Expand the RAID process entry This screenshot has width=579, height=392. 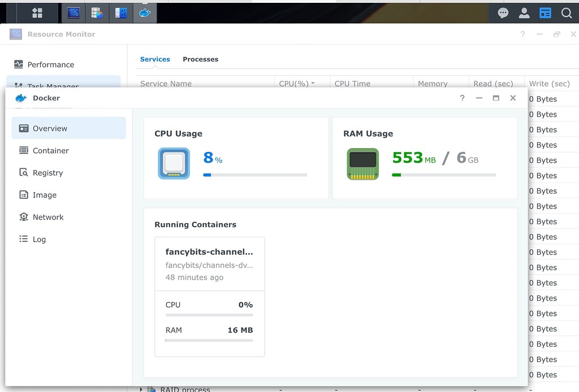(x=140, y=389)
